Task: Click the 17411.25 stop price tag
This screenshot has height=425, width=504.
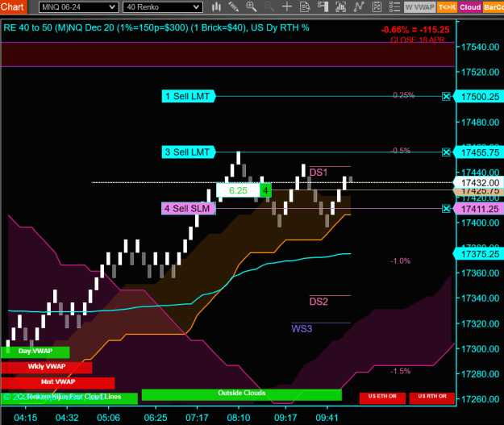Action: tap(479, 209)
